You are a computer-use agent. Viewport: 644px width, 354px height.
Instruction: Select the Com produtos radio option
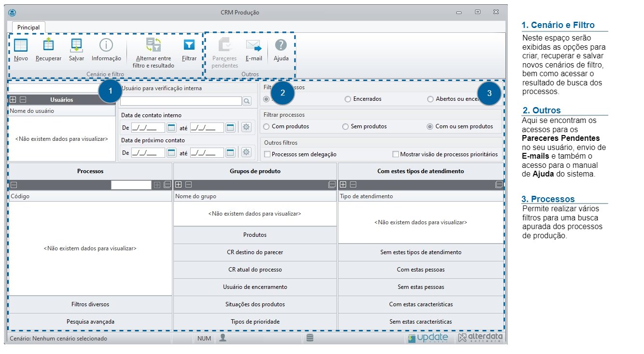click(266, 126)
